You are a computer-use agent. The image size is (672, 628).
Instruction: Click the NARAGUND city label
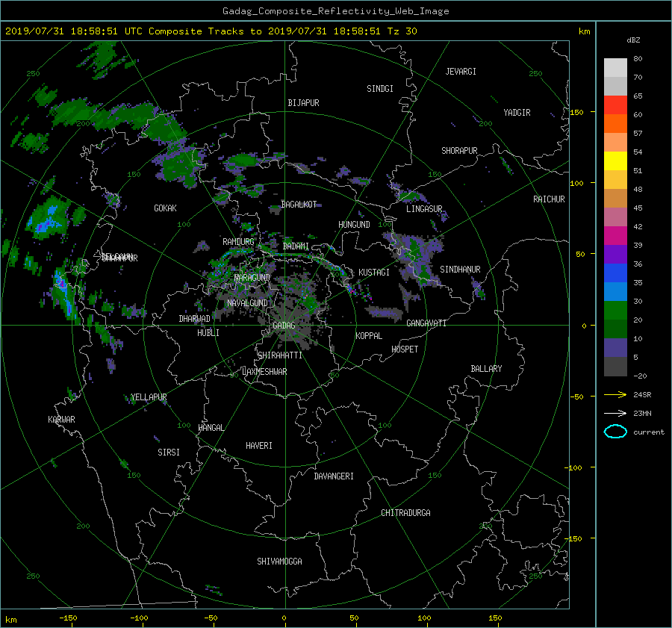click(252, 278)
